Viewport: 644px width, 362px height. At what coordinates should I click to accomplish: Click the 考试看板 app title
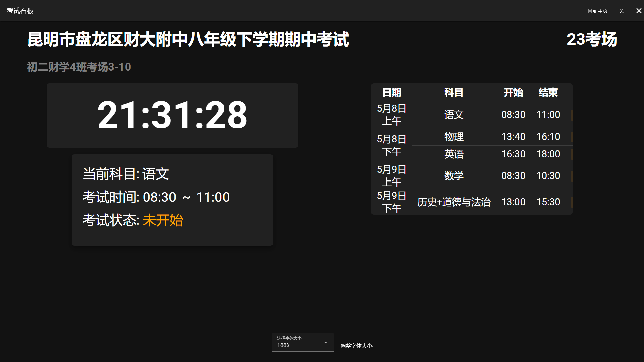pyautogui.click(x=20, y=11)
